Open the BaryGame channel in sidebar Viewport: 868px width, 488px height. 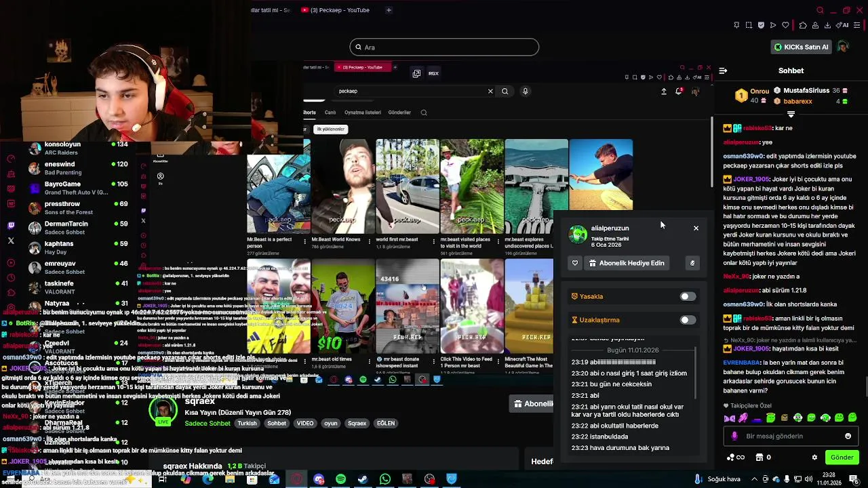(x=78, y=188)
